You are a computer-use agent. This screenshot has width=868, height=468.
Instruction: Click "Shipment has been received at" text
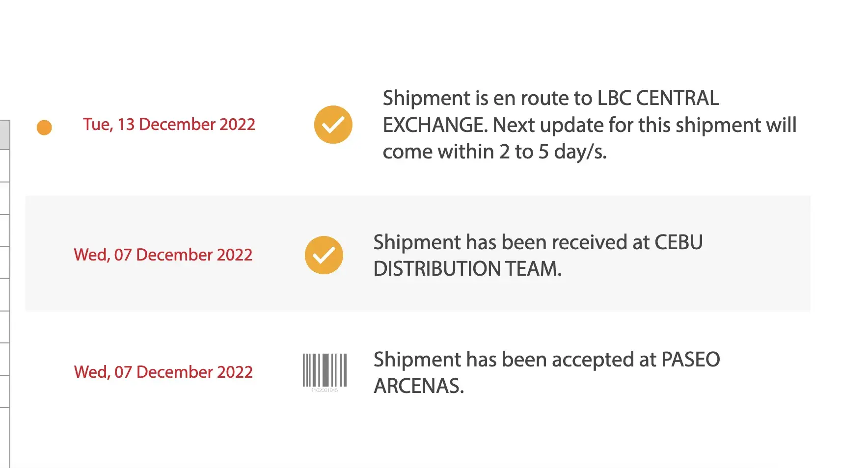509,243
